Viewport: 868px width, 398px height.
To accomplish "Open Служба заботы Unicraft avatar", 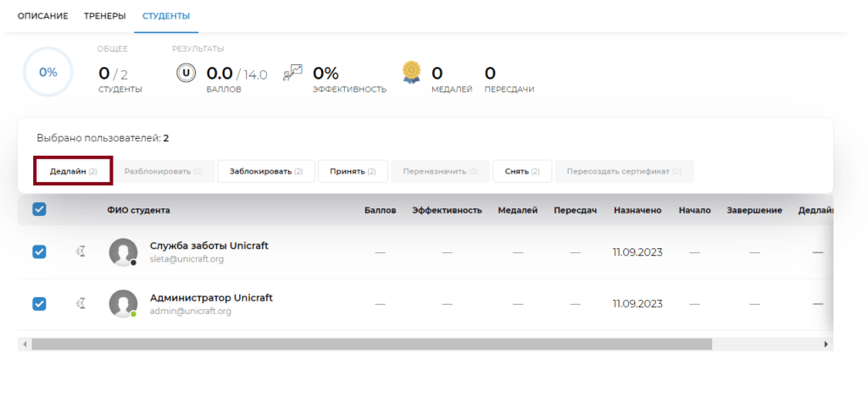I will (x=123, y=252).
